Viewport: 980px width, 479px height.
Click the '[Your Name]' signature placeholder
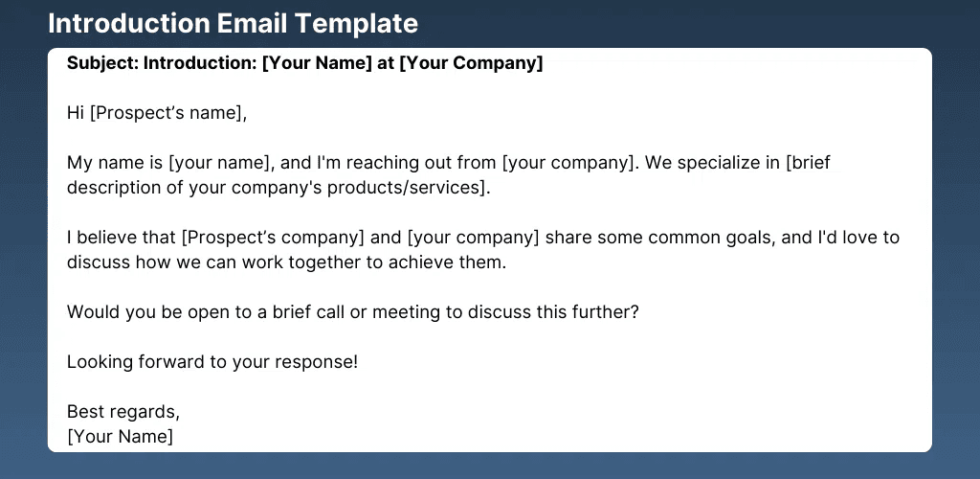120,437
